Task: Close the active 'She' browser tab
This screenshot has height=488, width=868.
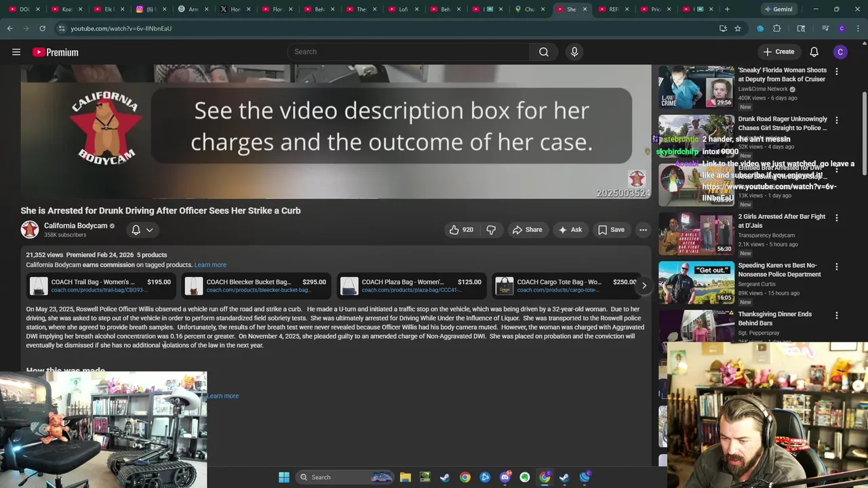Action: coord(585,9)
